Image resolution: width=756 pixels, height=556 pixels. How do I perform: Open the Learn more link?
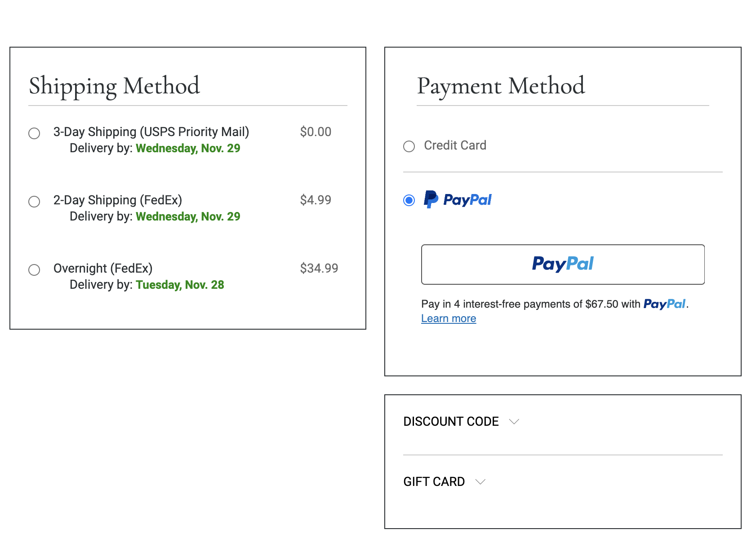[449, 318]
